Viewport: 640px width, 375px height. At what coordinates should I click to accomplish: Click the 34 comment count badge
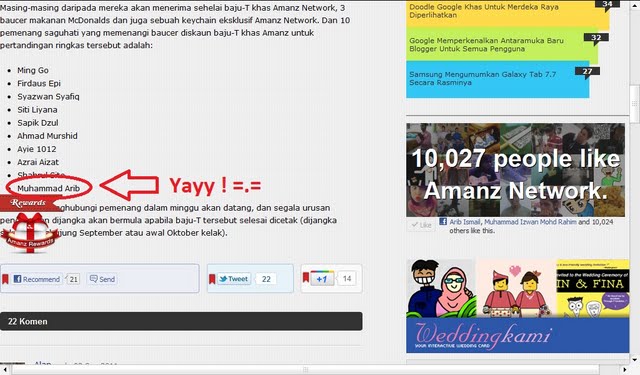click(607, 4)
